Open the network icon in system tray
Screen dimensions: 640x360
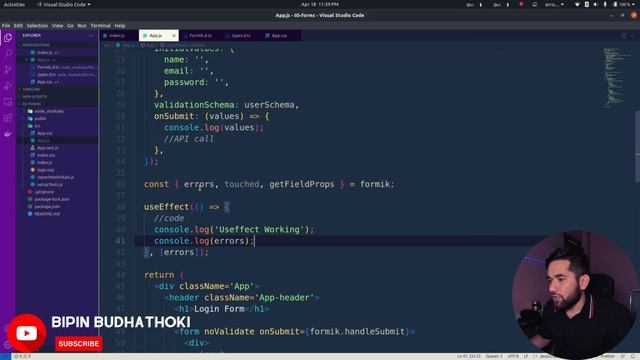577,4
